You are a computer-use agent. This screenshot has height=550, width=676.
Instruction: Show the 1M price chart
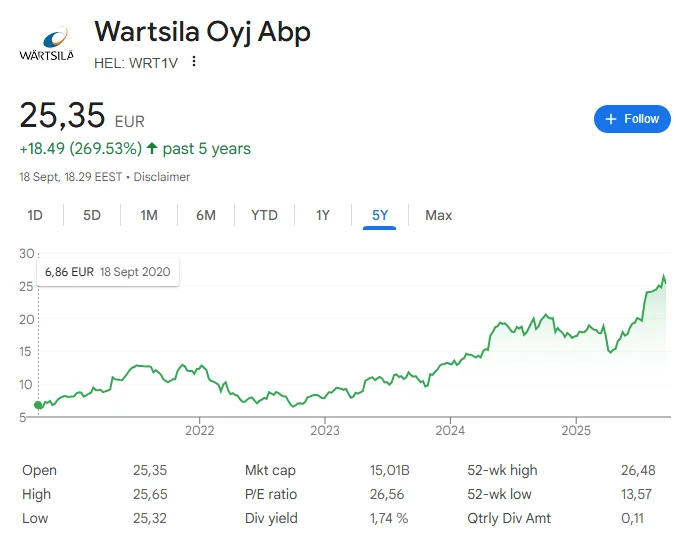click(149, 215)
